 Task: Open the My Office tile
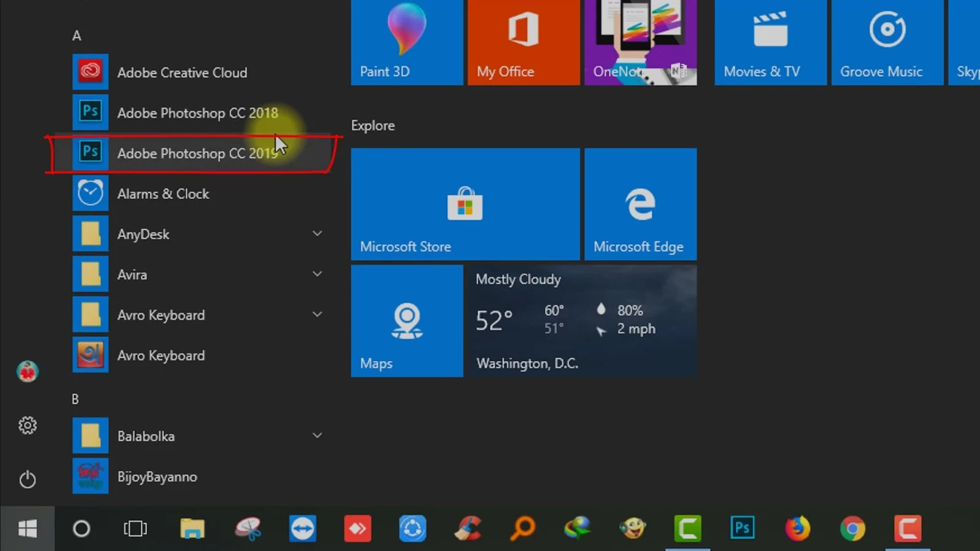tap(524, 42)
